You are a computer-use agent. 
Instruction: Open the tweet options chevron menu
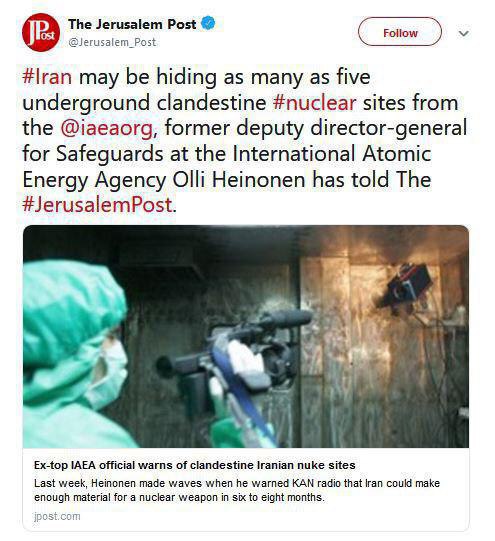464,33
